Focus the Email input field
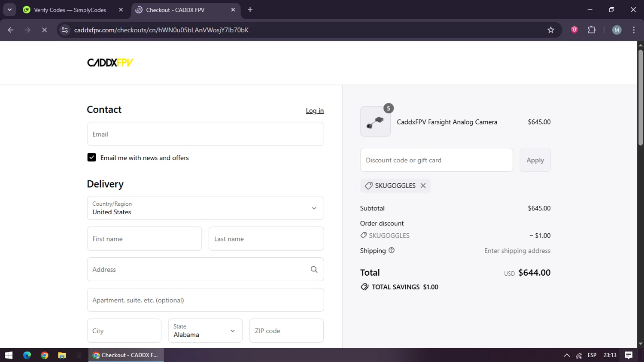Viewport: 644px width, 362px height. tap(205, 134)
